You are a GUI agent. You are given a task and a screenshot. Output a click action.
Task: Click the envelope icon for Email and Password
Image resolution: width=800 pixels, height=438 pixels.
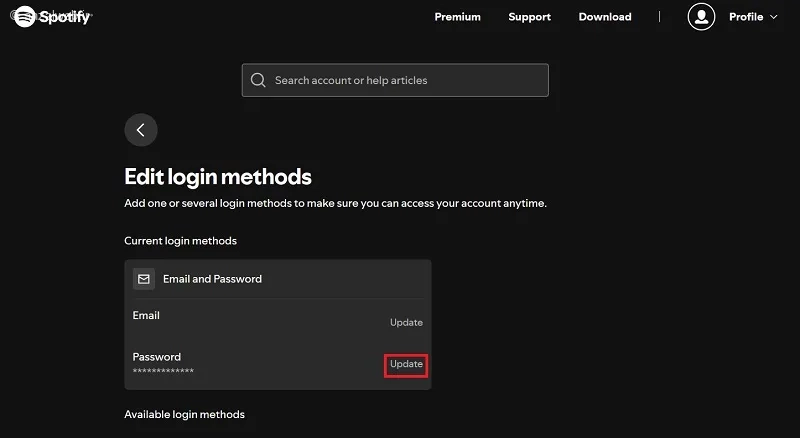click(144, 279)
